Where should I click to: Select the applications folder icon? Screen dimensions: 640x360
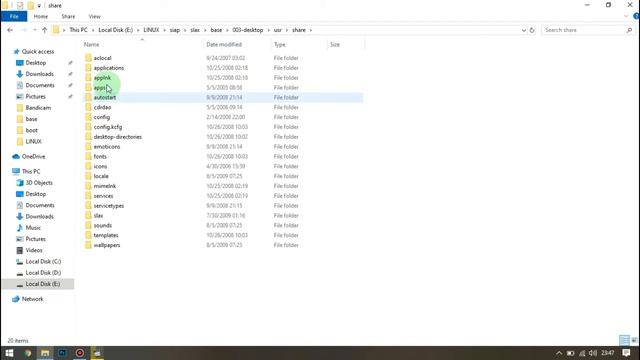coord(89,68)
